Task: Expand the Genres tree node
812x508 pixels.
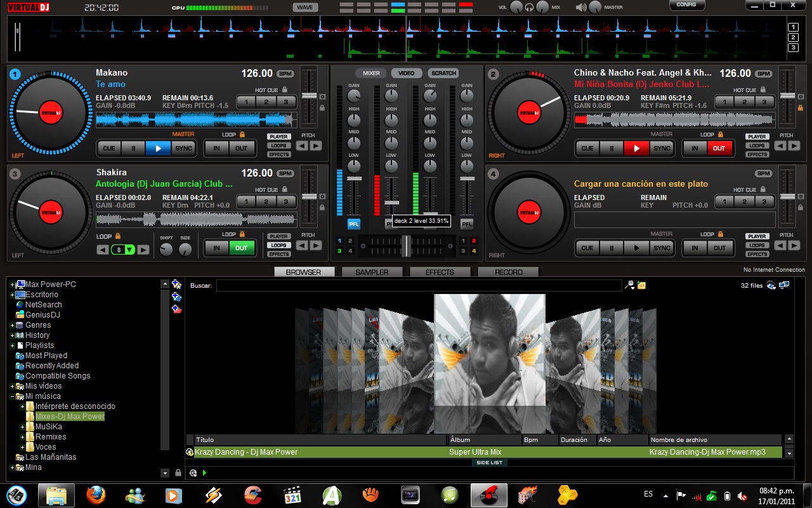Action: tap(12, 325)
